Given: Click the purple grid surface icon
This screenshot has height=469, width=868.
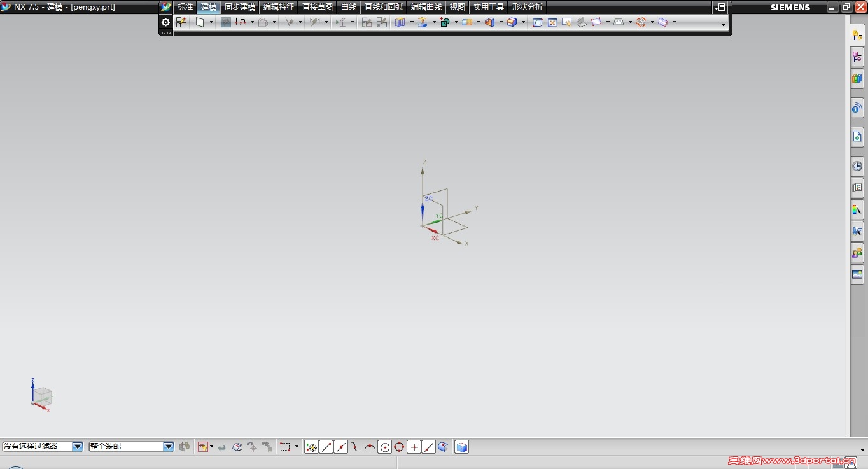Looking at the screenshot, I should point(663,22).
